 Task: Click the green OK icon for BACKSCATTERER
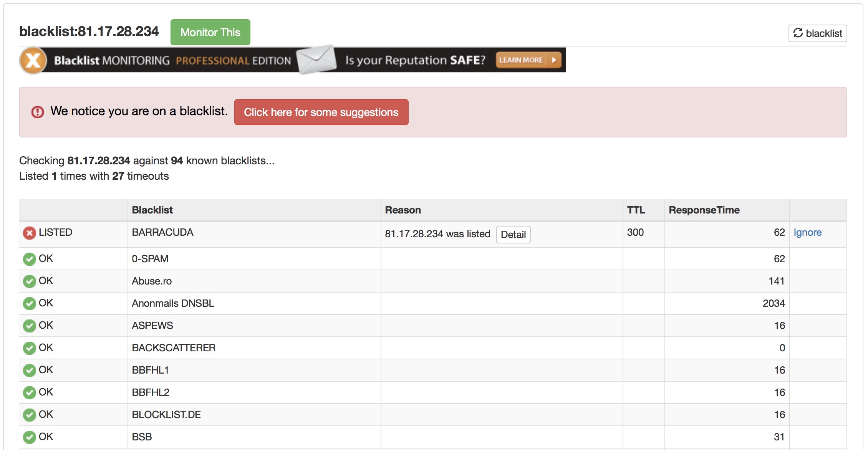(29, 348)
